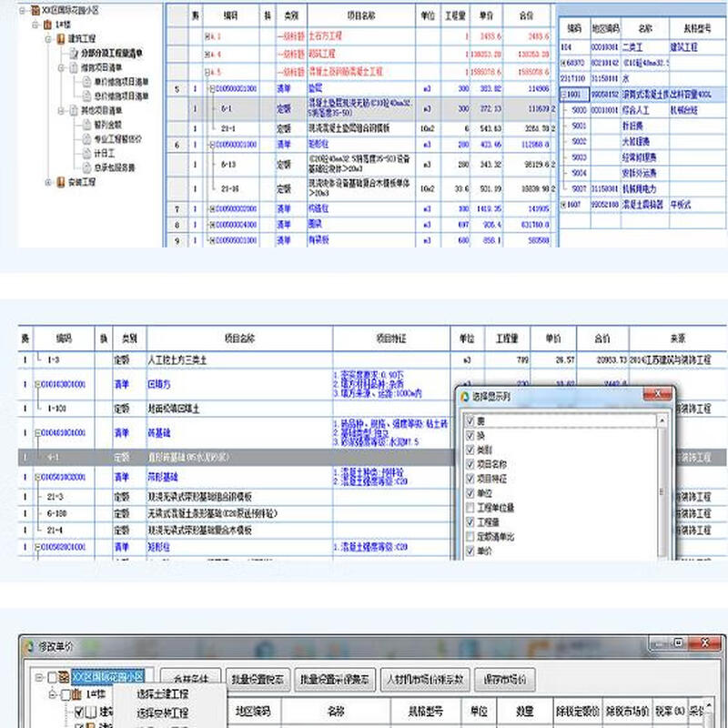Enable the 工程单位量 checkbox

470,506
